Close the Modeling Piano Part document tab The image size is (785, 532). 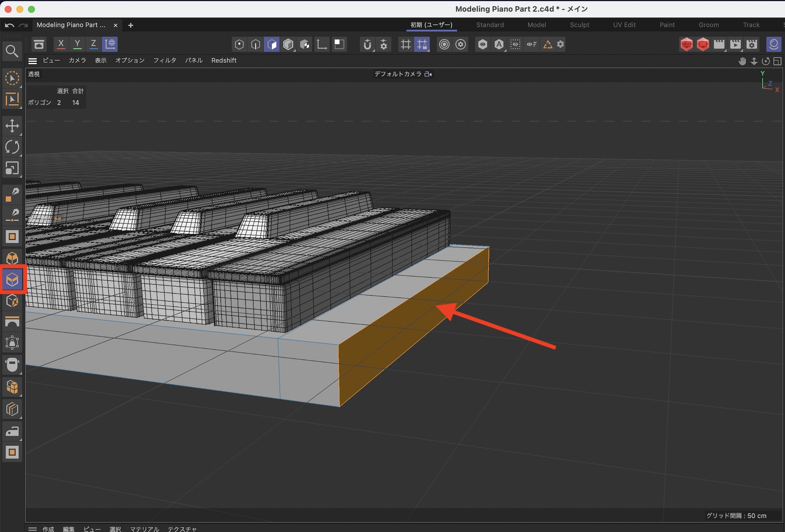[115, 25]
